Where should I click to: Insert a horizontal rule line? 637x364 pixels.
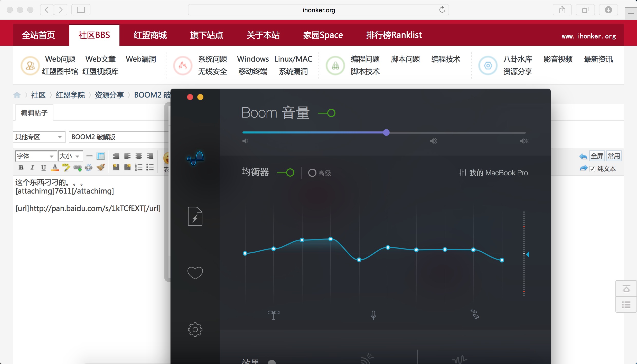(x=89, y=156)
